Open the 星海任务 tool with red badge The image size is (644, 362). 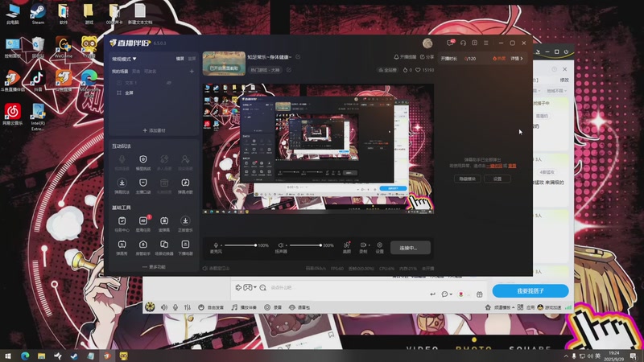(143, 224)
